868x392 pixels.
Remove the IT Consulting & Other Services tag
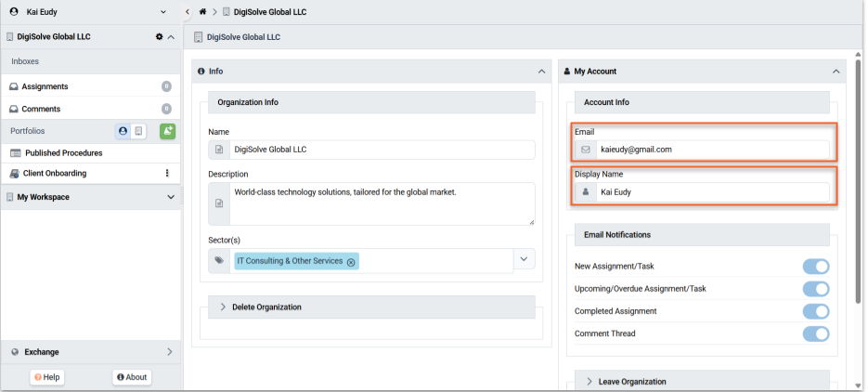pyautogui.click(x=351, y=262)
